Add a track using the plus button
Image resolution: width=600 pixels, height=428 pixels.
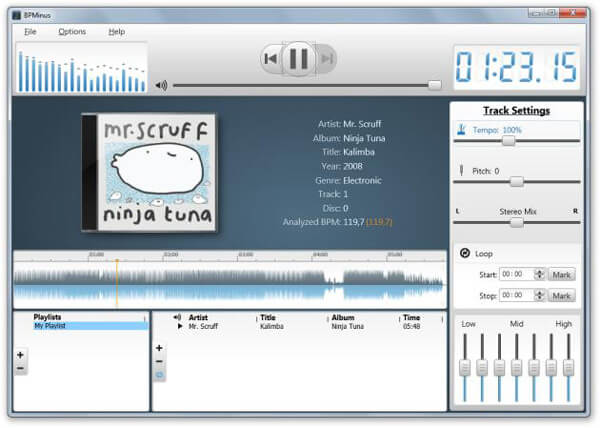[x=159, y=348]
